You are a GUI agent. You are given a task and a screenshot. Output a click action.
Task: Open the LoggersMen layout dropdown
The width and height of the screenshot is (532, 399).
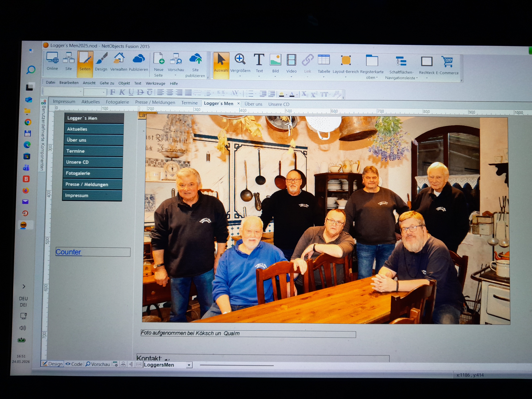189,365
